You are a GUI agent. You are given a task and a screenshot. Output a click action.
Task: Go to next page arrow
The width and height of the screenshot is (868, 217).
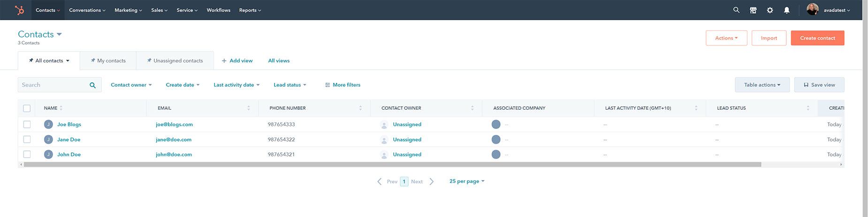432,181
